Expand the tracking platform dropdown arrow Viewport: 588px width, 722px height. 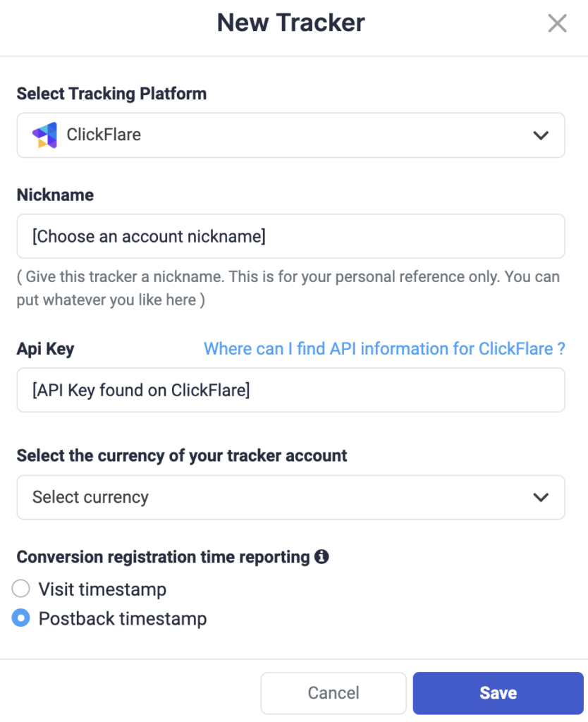coord(541,135)
